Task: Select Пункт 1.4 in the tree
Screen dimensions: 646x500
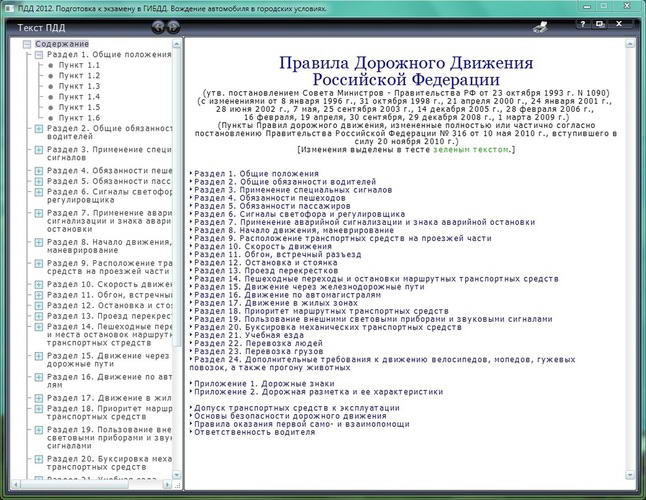Action: click(79, 97)
